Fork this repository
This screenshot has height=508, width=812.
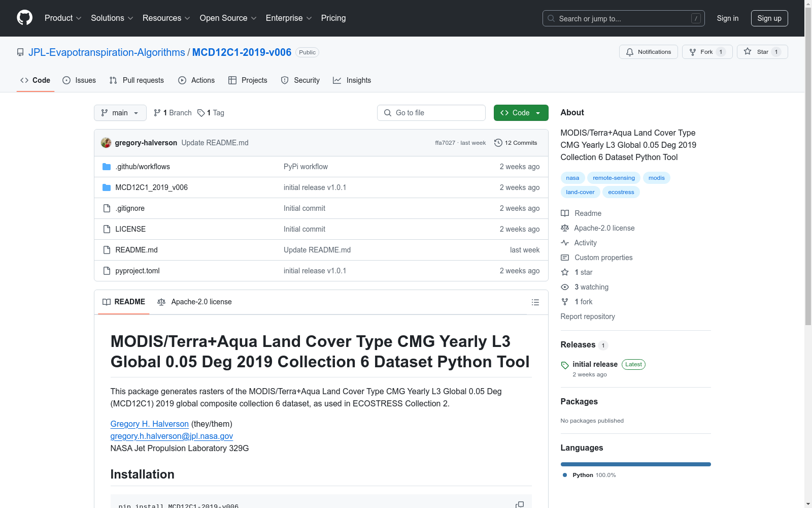tap(707, 52)
